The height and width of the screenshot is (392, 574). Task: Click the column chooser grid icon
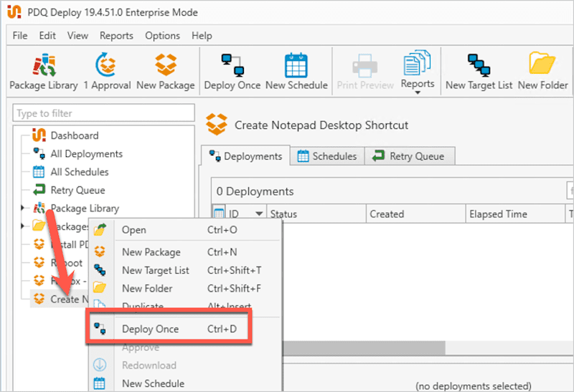pos(219,214)
